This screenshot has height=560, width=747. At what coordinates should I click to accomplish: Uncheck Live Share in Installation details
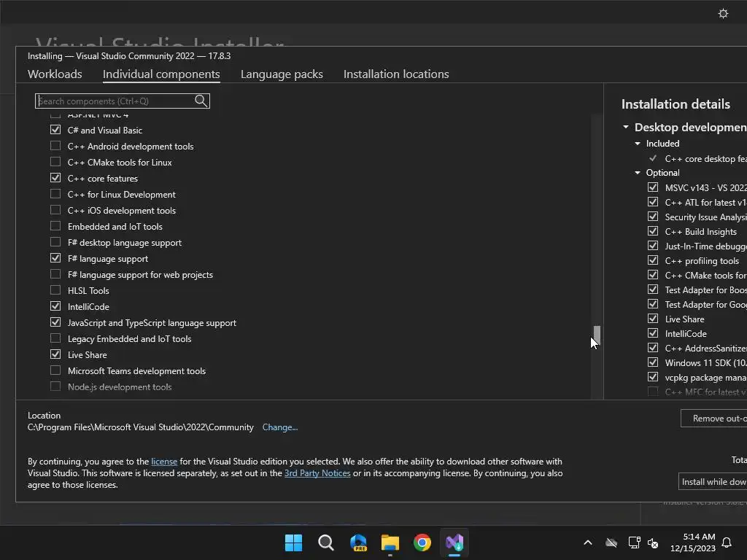(653, 319)
